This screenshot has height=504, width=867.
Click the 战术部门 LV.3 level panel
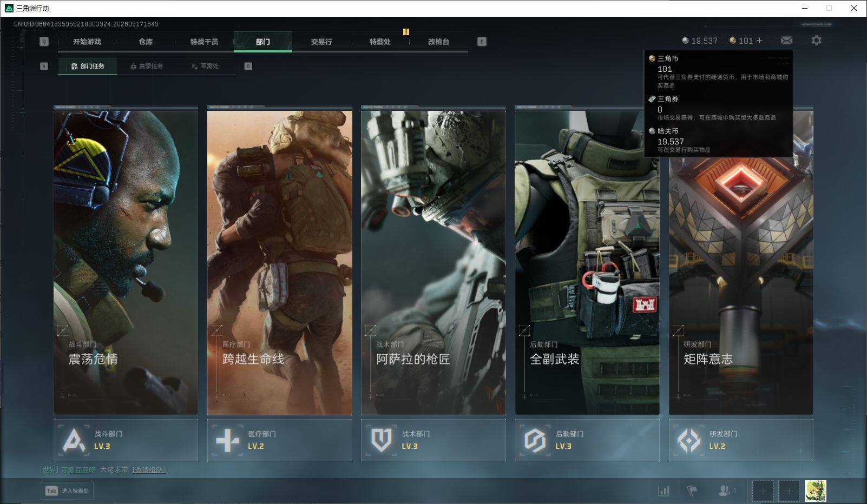433,440
